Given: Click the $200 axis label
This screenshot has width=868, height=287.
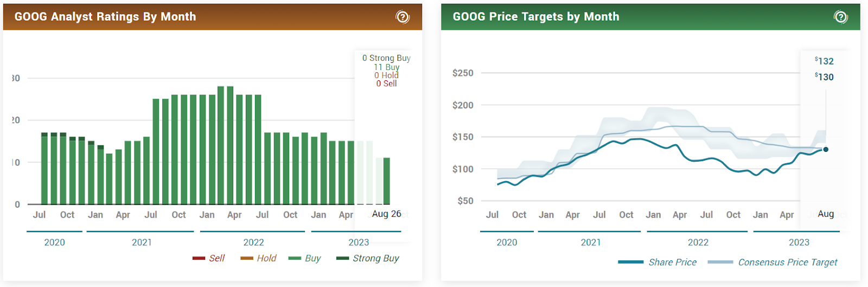Looking at the screenshot, I should click(x=463, y=105).
